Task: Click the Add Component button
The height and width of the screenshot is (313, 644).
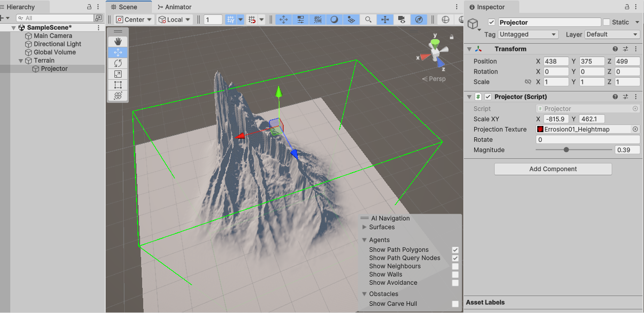Action: point(553,169)
